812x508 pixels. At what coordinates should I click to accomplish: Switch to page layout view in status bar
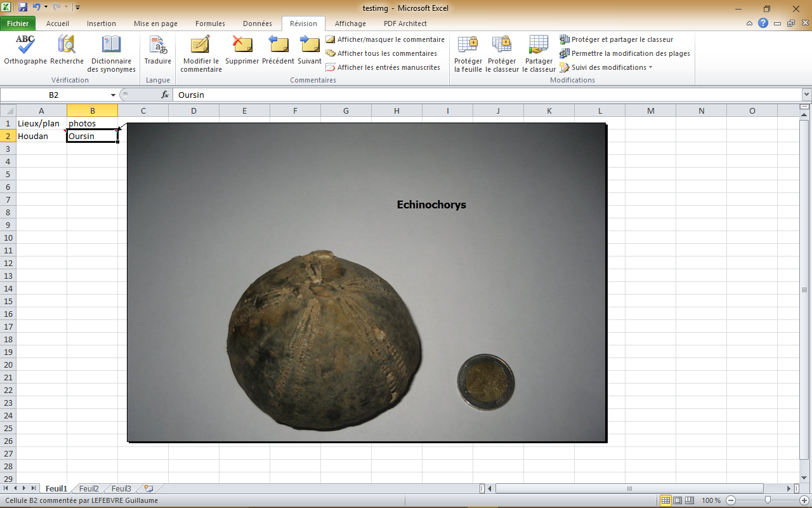(x=678, y=500)
